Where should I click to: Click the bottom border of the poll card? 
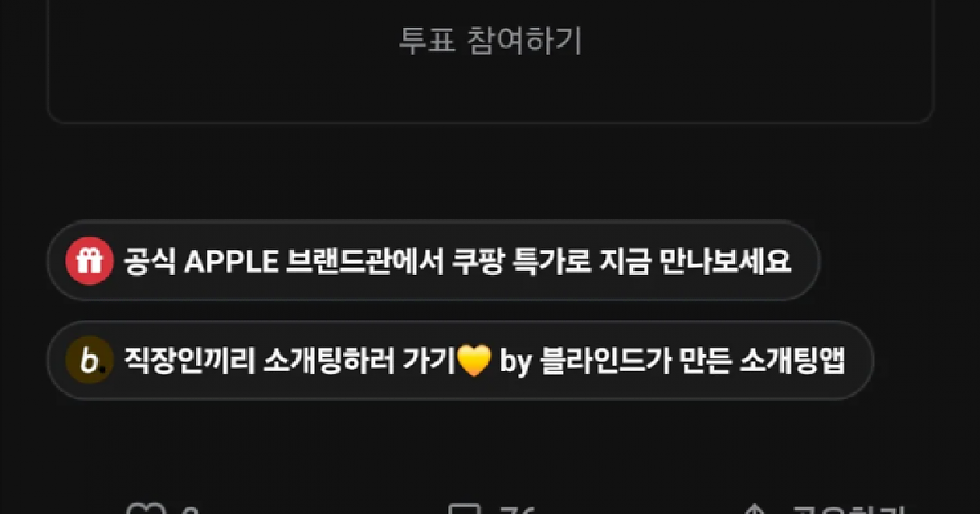click(490, 122)
